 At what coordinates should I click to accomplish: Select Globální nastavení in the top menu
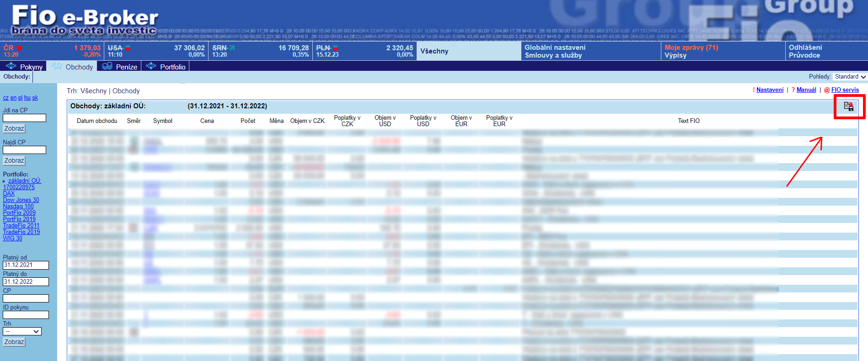click(x=555, y=48)
